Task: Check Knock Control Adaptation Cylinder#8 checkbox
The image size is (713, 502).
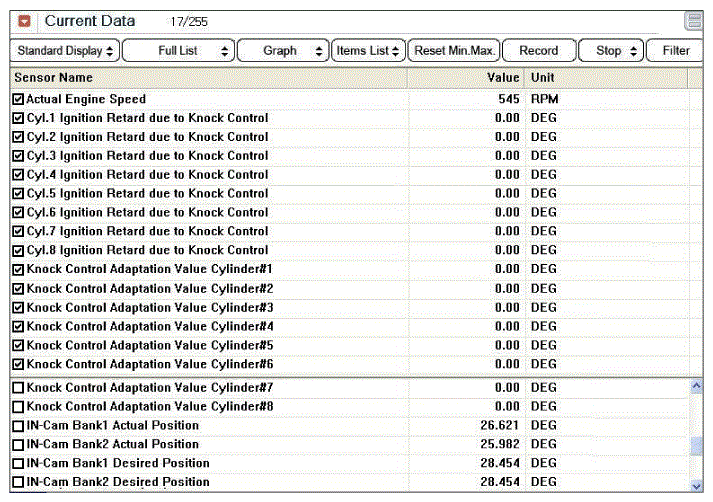Action: coord(18,407)
